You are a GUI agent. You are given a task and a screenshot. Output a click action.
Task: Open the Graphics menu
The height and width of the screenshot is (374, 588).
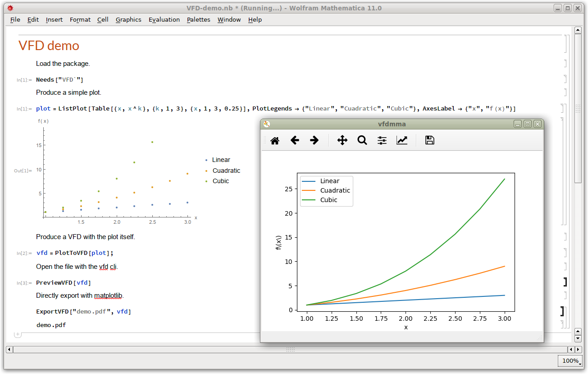[x=128, y=19]
